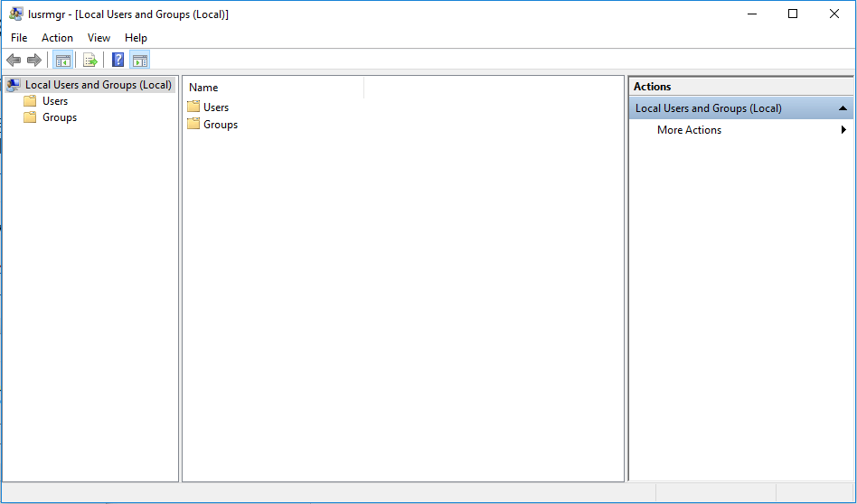Collapse the Local Users and Groups actions section

pos(843,108)
